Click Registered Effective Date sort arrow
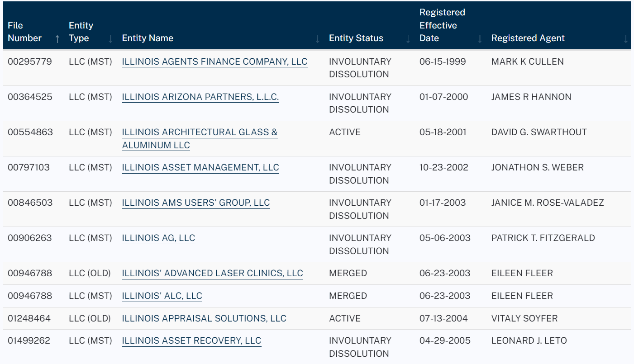The width and height of the screenshot is (634, 364). [x=480, y=39]
